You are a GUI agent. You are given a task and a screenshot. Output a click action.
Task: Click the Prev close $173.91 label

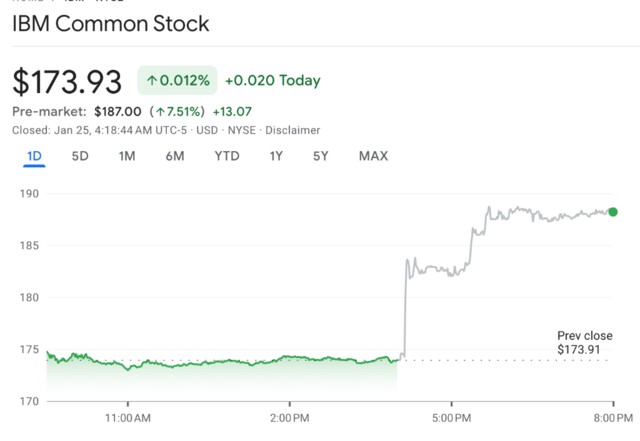(x=585, y=343)
